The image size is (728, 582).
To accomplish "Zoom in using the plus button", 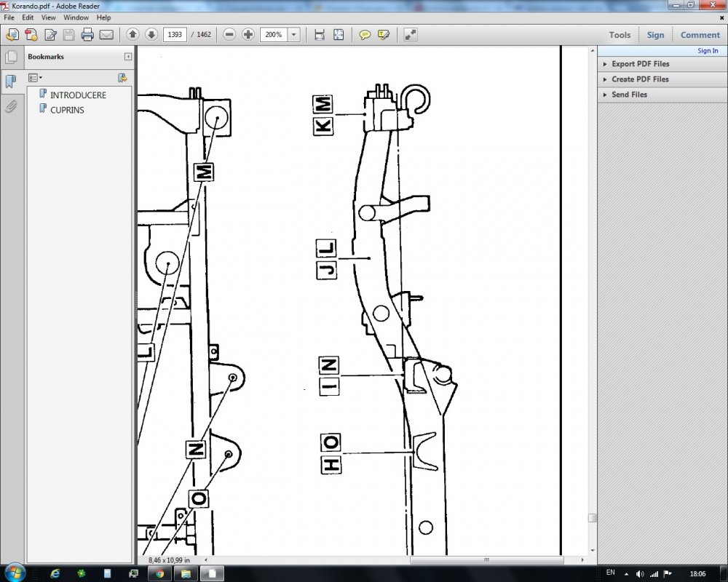I will pos(248,34).
